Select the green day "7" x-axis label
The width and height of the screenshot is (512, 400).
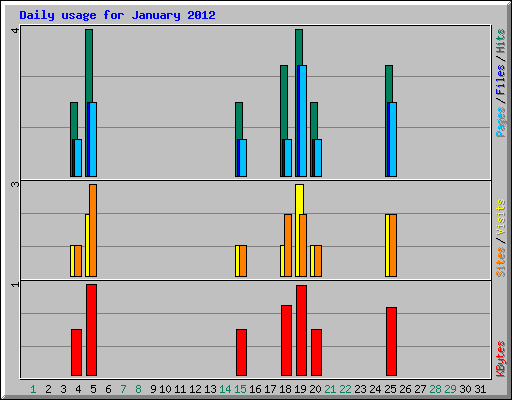(x=123, y=389)
